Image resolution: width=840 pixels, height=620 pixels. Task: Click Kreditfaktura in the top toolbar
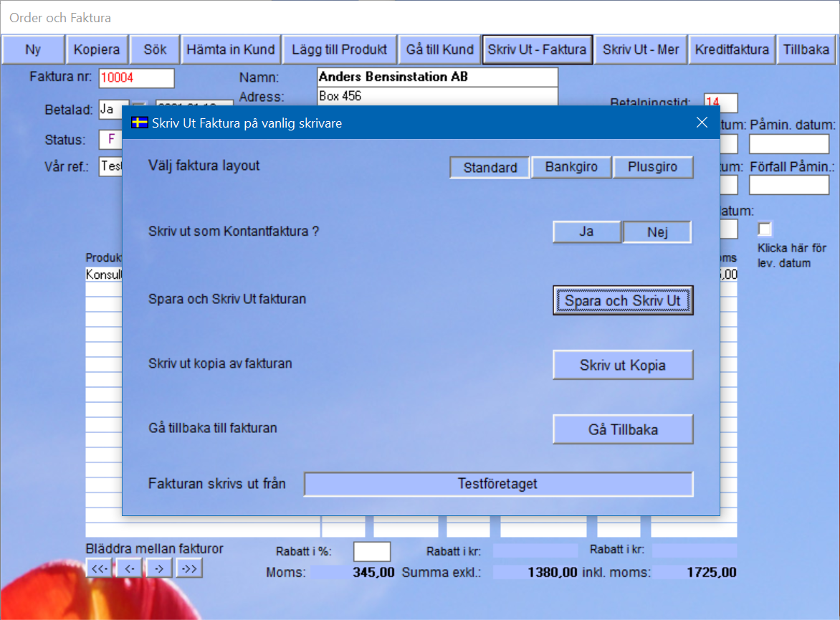[x=732, y=49]
